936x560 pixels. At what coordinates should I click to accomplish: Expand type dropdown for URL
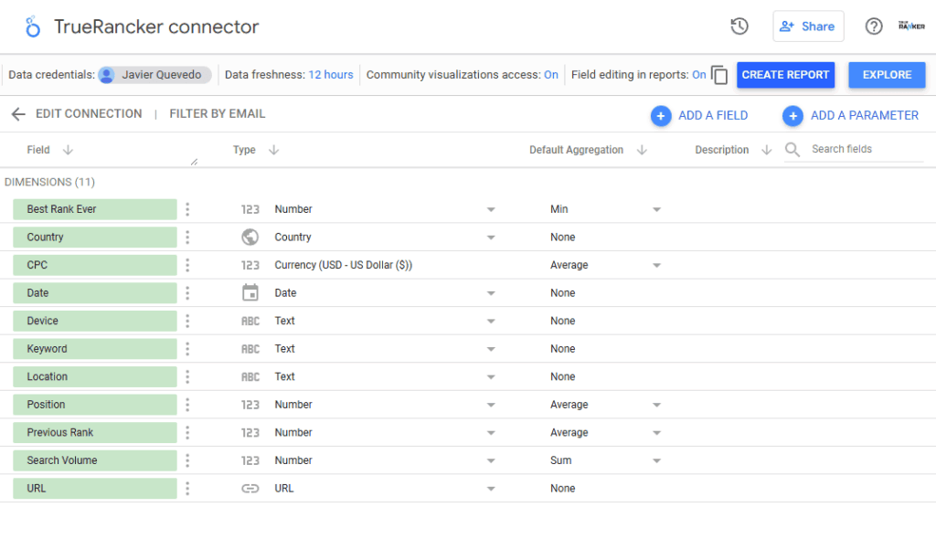pos(491,489)
